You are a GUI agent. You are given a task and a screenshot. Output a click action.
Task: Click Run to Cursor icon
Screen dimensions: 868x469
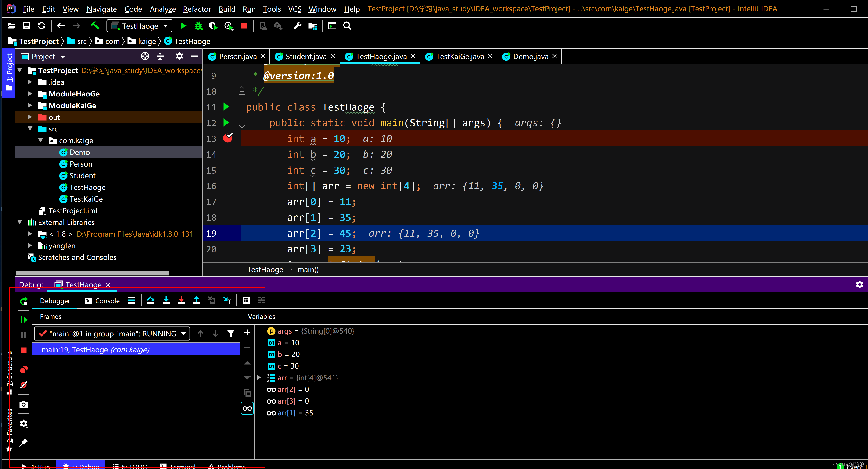pyautogui.click(x=227, y=300)
